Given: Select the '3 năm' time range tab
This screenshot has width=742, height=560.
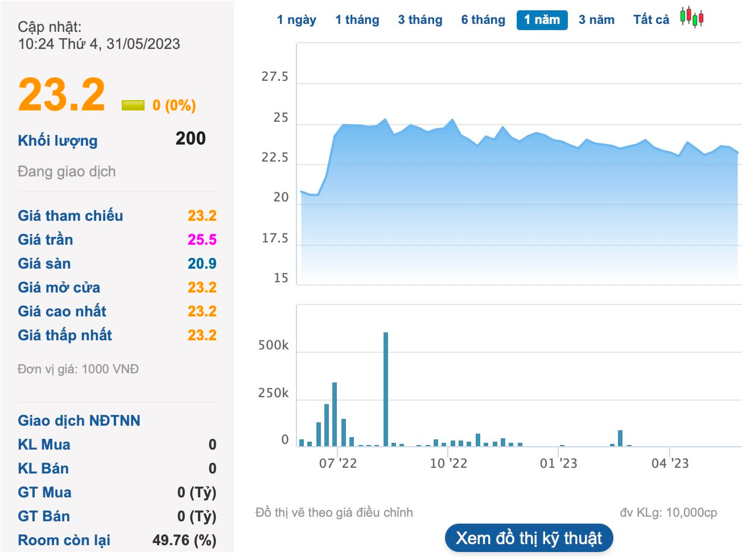Looking at the screenshot, I should click(x=597, y=20).
